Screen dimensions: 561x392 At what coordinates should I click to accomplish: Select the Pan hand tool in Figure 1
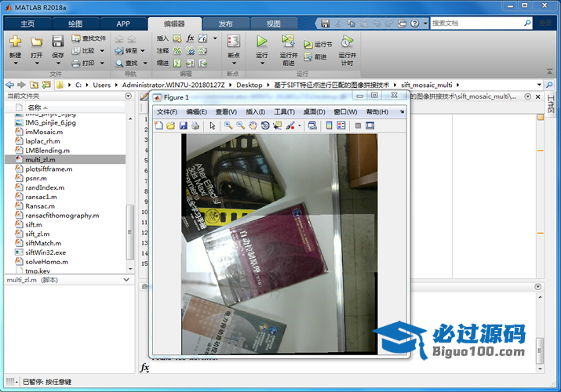click(253, 125)
